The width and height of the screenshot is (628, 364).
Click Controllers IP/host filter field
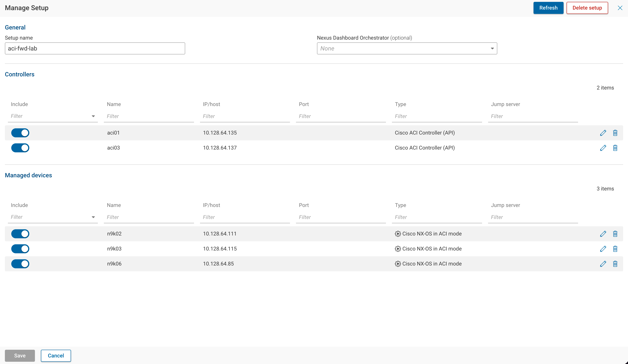(245, 116)
